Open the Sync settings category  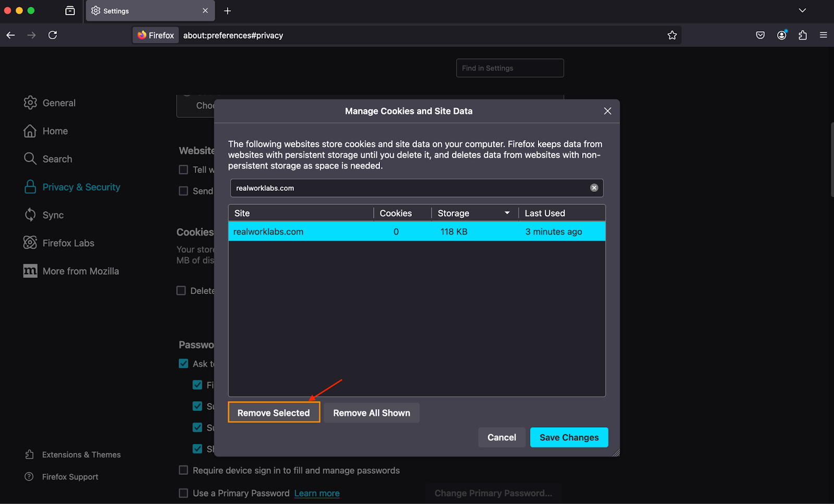tap(44, 215)
